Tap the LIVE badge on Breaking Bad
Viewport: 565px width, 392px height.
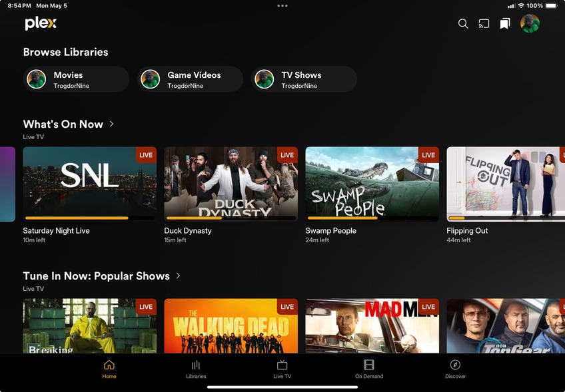tap(146, 307)
